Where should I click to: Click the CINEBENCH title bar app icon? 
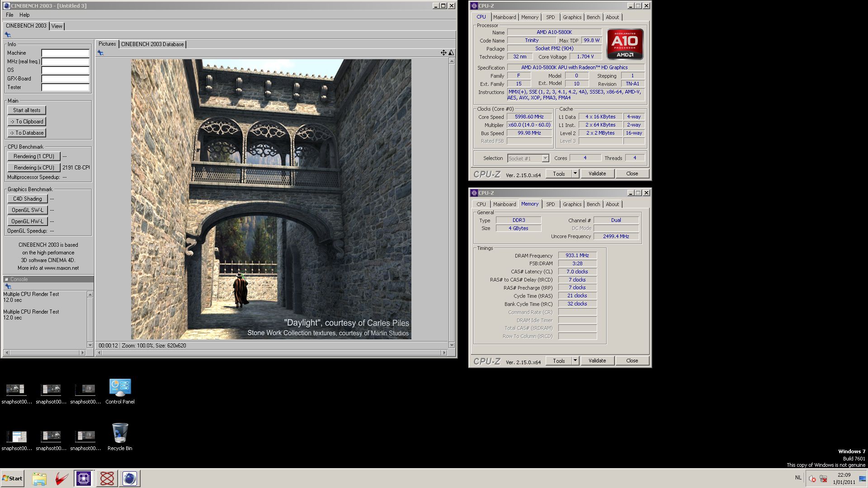(7, 6)
